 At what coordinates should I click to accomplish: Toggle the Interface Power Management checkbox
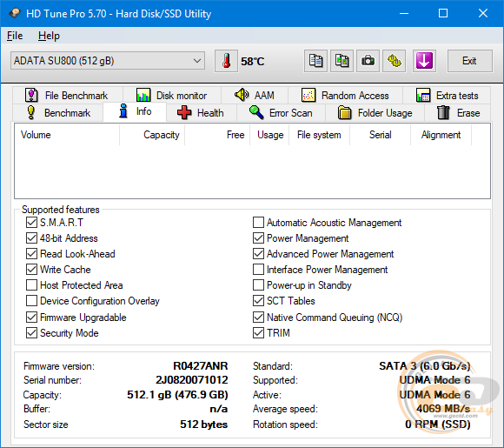click(258, 270)
